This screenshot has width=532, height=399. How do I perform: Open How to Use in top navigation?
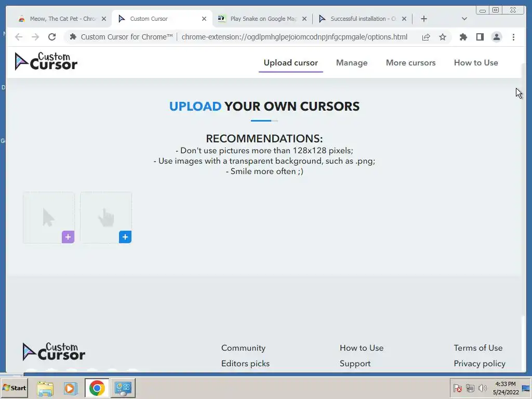(x=476, y=63)
